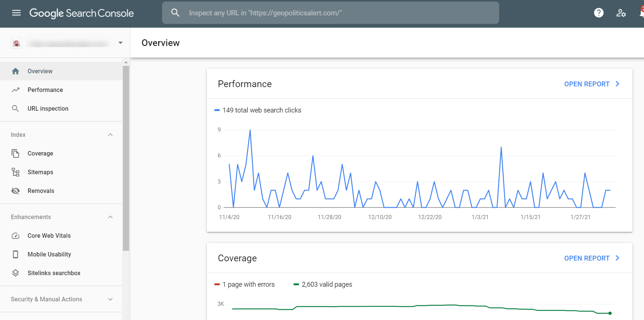The width and height of the screenshot is (644, 320).
Task: Open the property selector dropdown arrow
Action: (120, 43)
